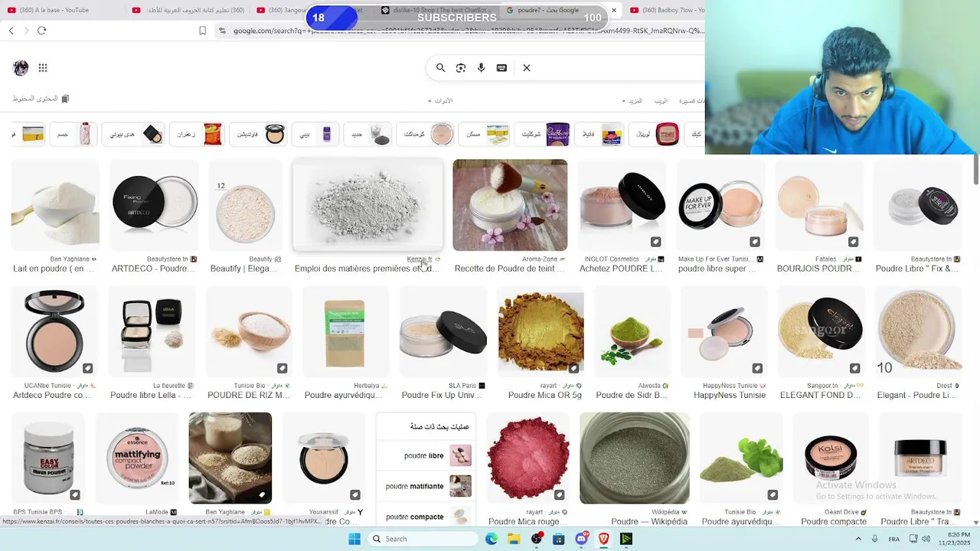This screenshot has height=551, width=980.
Task: Close the 'poudre? - Google' tab
Action: [x=613, y=11]
